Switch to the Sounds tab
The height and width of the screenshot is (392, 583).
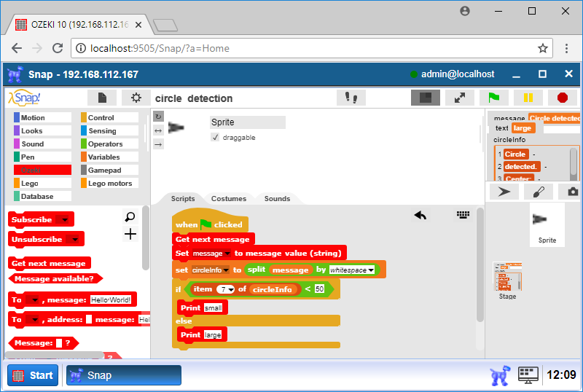click(277, 199)
